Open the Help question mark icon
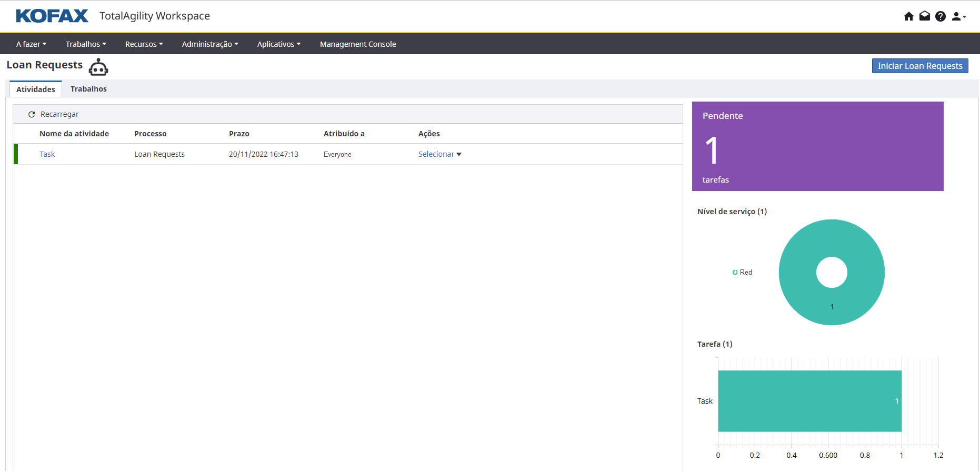The width and height of the screenshot is (980, 471). tap(940, 16)
